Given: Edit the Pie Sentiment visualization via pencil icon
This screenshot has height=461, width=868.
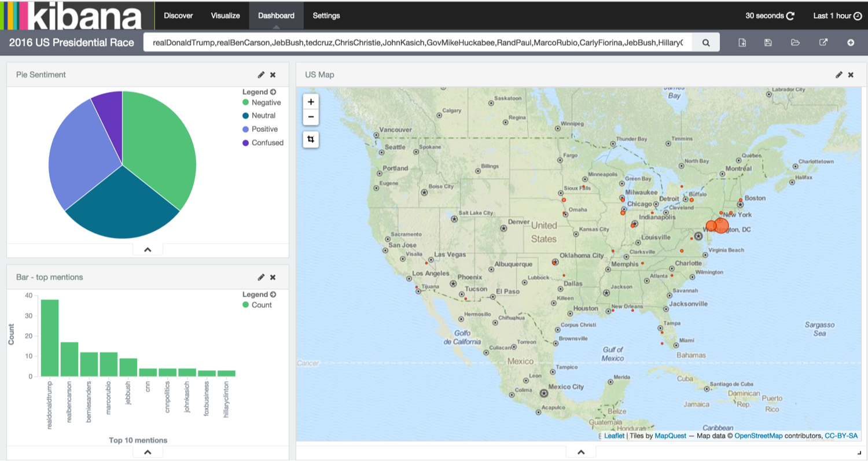Looking at the screenshot, I should pos(261,75).
